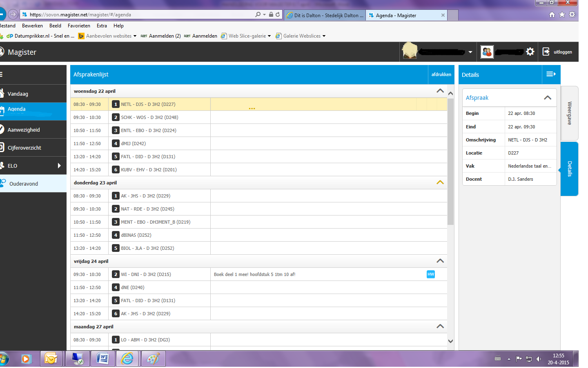This screenshot has width=588, height=368.
Task: Click the refresh icon in address bar
Action: point(278,14)
